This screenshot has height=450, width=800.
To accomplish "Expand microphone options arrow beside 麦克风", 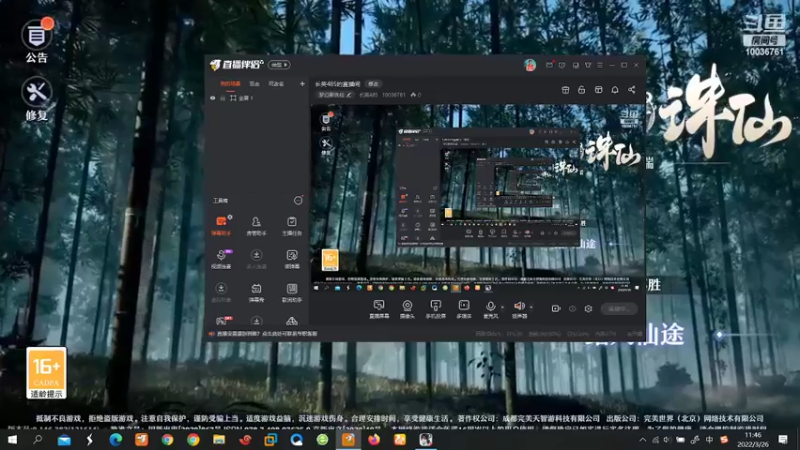I will [503, 307].
